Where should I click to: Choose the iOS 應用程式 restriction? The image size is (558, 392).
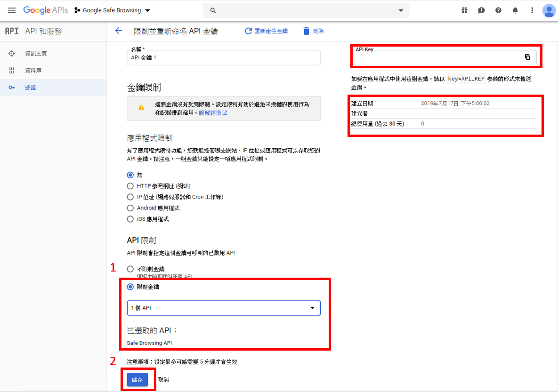click(130, 218)
